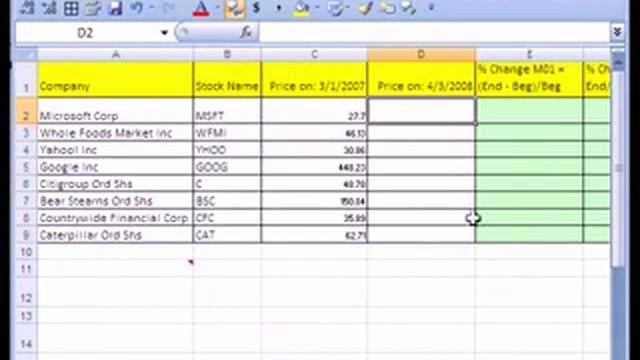Select green cell E2 in Microsoft row

pos(529,111)
